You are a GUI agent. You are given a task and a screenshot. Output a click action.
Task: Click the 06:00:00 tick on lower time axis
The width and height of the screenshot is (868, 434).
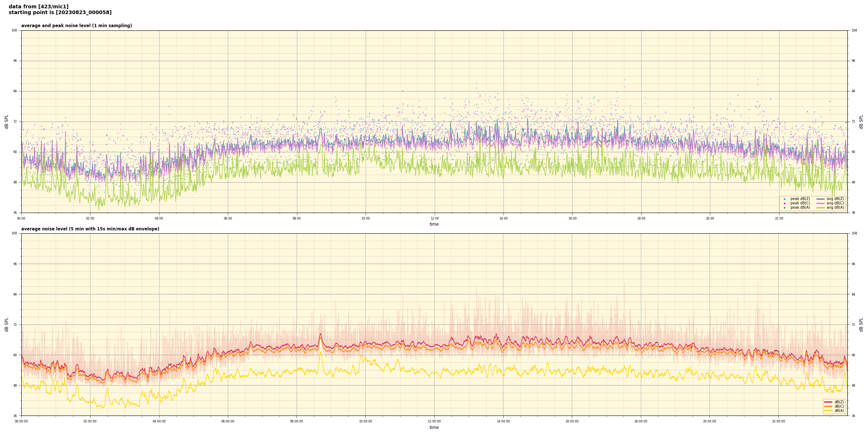click(x=228, y=421)
